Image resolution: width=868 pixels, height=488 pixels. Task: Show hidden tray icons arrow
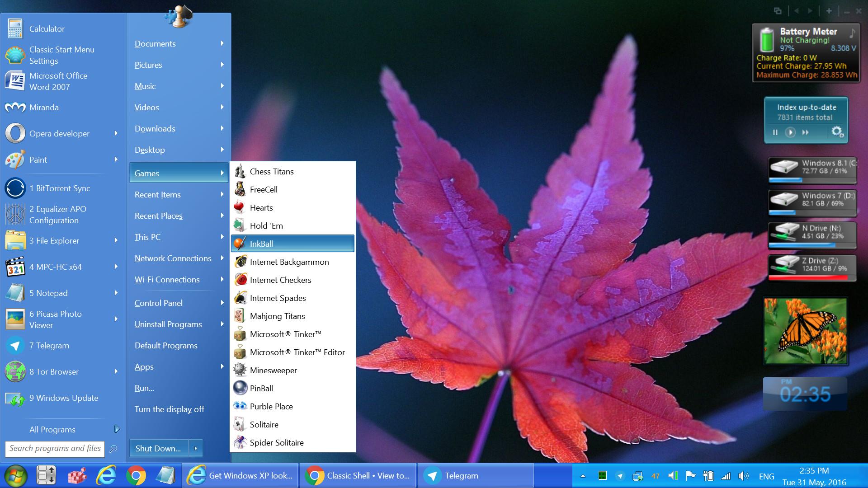pos(583,476)
